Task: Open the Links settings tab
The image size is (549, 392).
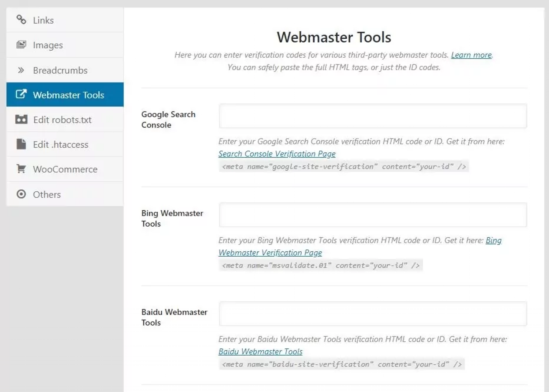Action: 65,20
